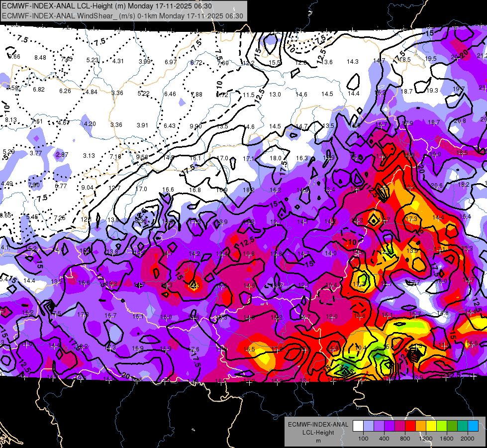Click the wind shear value '10.6'
487x448 pixels.
360,316
